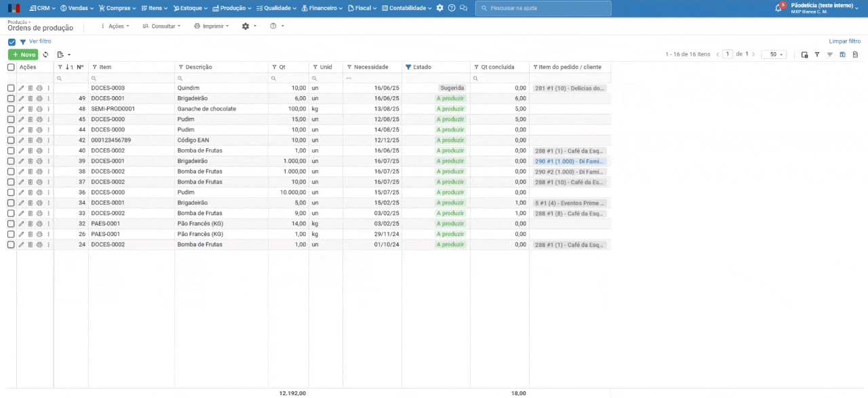Screen dimensions: 868x398
Task: Click the blue save layout icon above the grid
Action: (x=843, y=54)
